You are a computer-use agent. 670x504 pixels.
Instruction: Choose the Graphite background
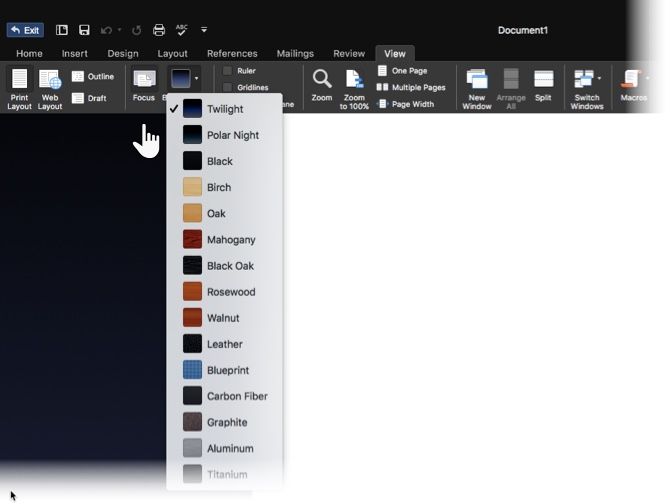point(225,422)
